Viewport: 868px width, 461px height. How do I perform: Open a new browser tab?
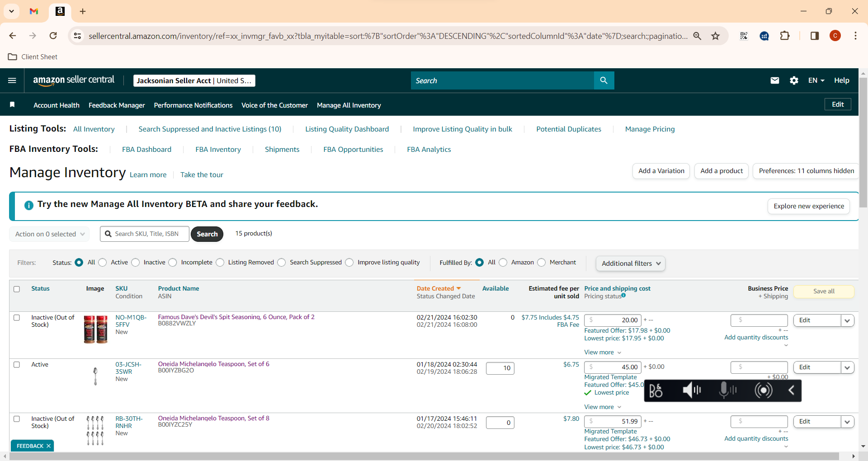pos(83,11)
